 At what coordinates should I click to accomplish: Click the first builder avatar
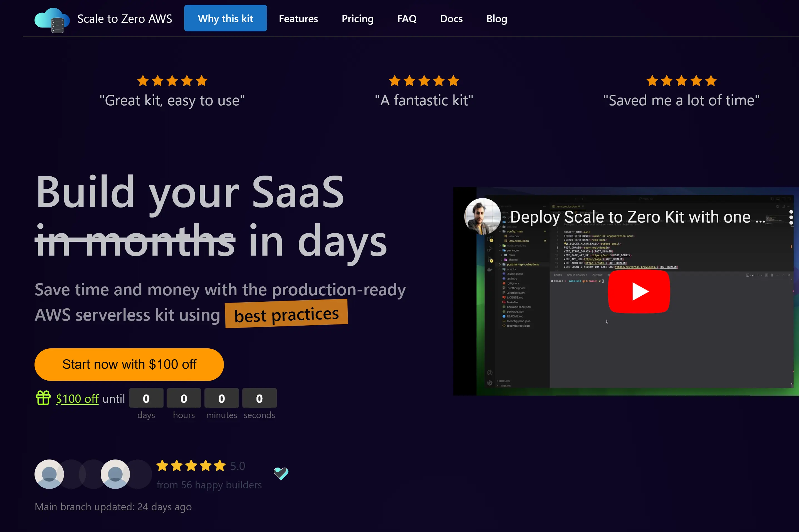(x=49, y=474)
